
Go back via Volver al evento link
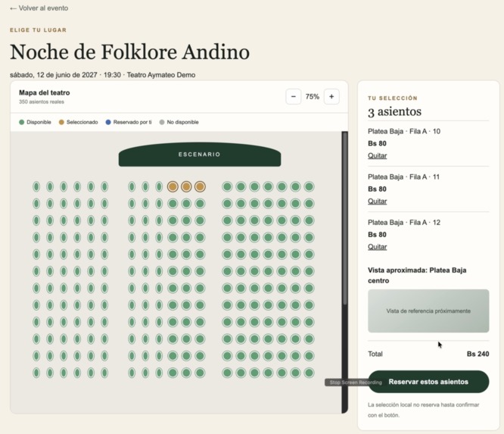[39, 8]
